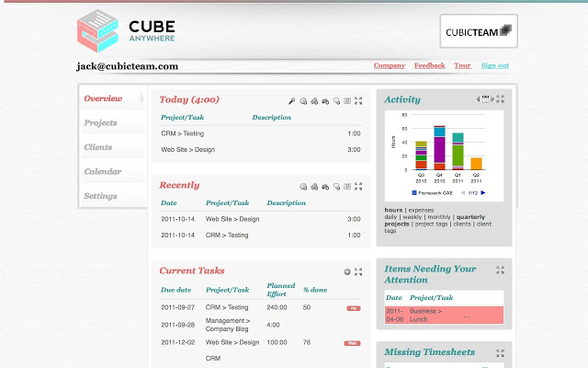Expand the Recently panel to fullscreen

(x=358, y=187)
